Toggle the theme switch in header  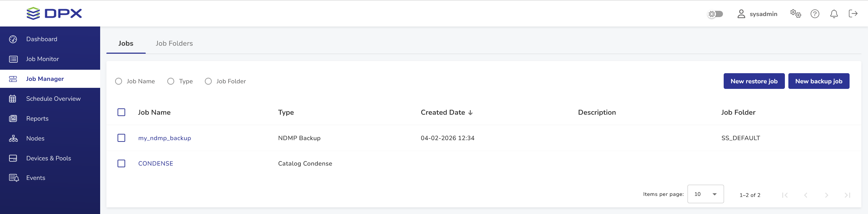pyautogui.click(x=716, y=14)
